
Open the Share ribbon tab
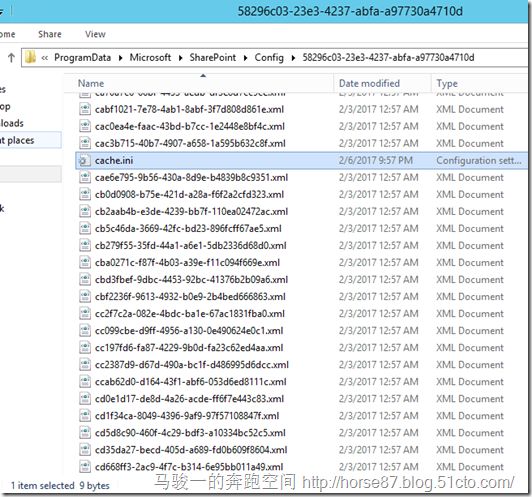coord(50,34)
